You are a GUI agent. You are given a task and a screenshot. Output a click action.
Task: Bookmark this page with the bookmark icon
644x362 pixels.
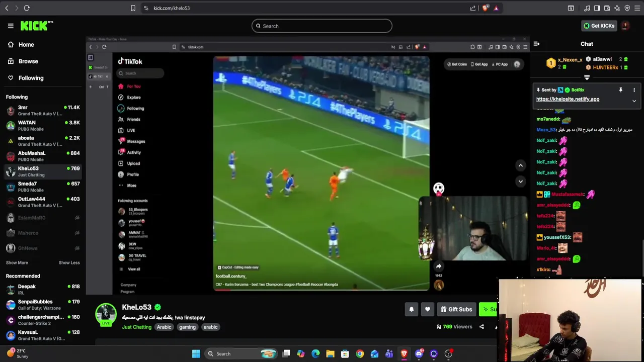click(x=133, y=8)
